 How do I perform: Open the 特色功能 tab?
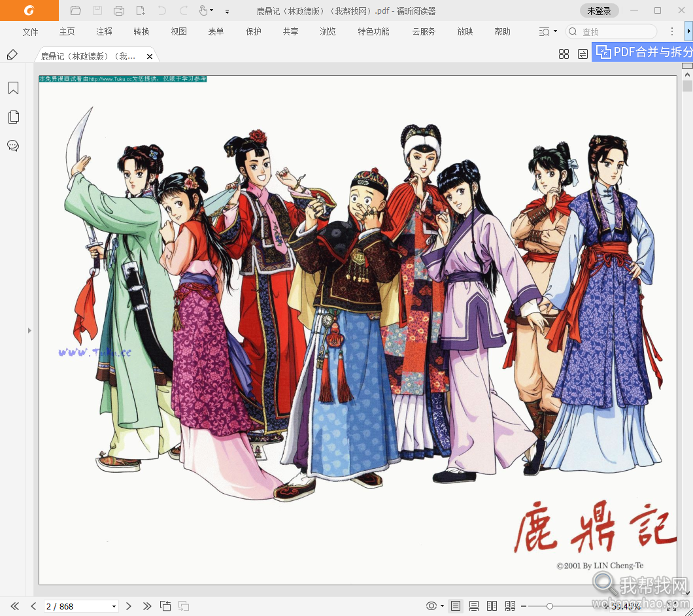point(373,32)
